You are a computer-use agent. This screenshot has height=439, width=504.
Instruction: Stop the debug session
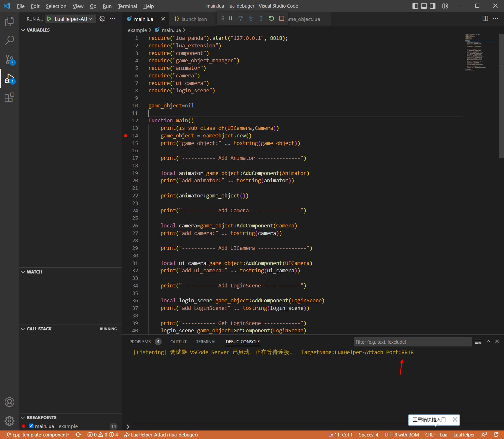(282, 18)
